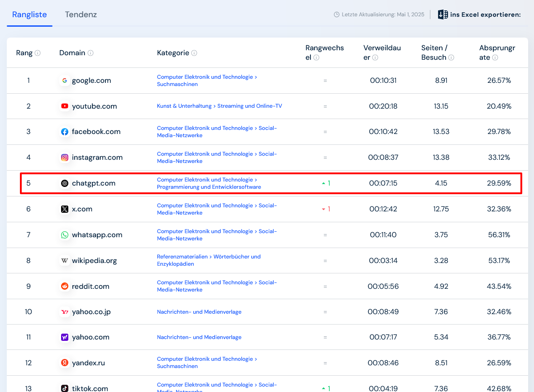Click info icon beside Kategorie header
The height and width of the screenshot is (392, 534).
tap(194, 53)
